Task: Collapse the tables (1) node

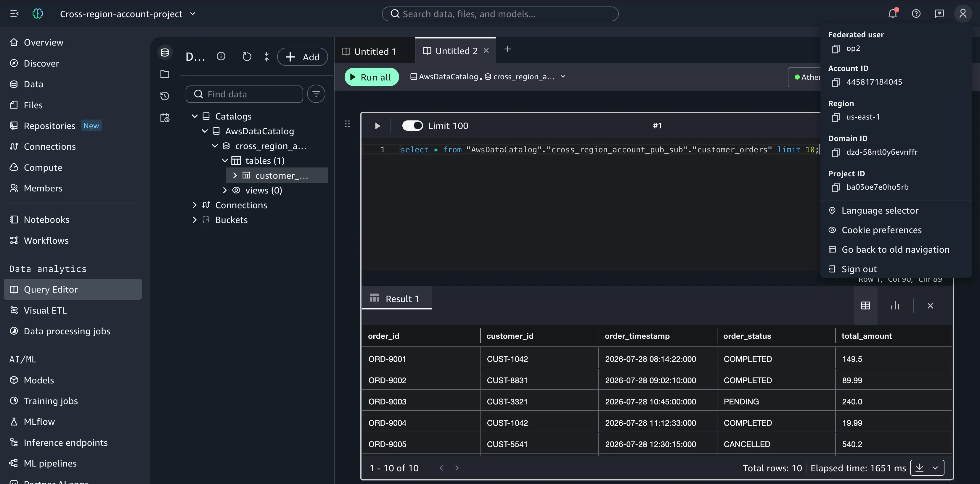Action: tap(225, 161)
